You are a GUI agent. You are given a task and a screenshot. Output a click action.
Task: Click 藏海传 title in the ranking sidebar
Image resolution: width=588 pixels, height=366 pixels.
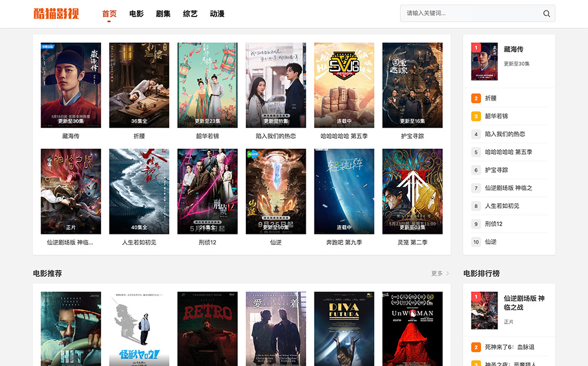click(513, 49)
